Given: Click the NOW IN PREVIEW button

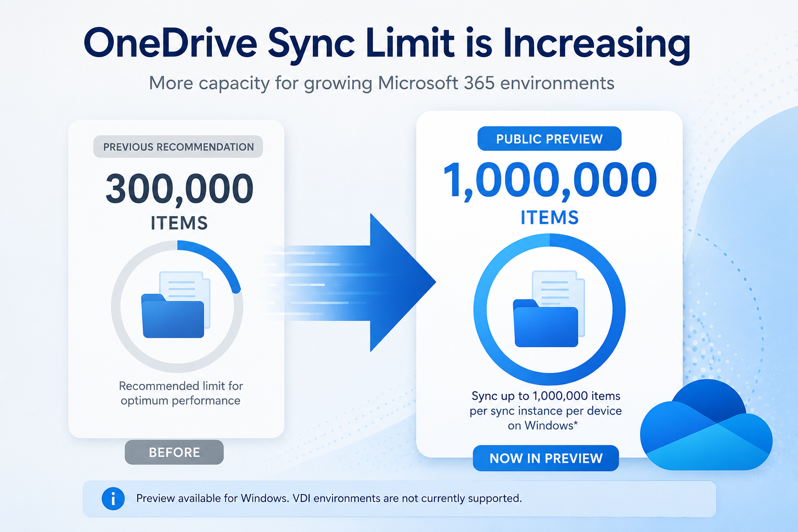Looking at the screenshot, I should point(546,458).
